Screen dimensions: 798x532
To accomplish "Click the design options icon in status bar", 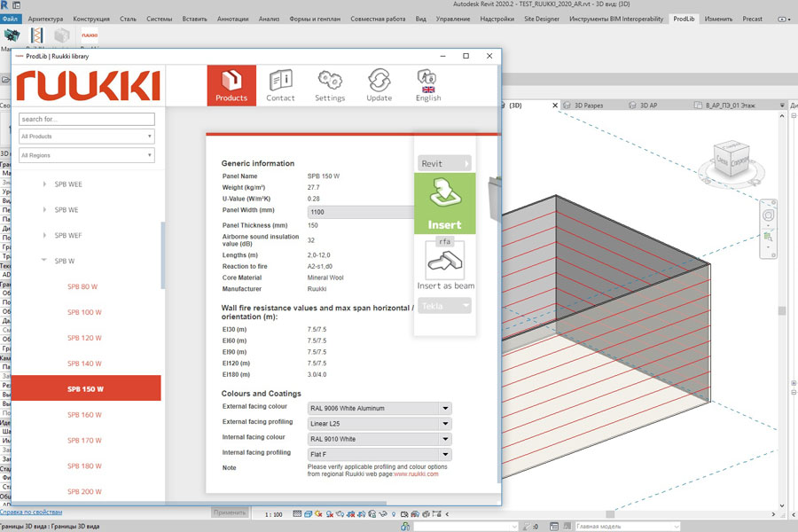I will point(554,527).
